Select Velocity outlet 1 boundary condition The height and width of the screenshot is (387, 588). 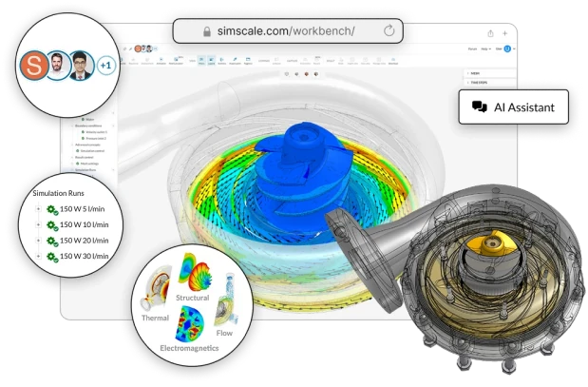(x=96, y=132)
